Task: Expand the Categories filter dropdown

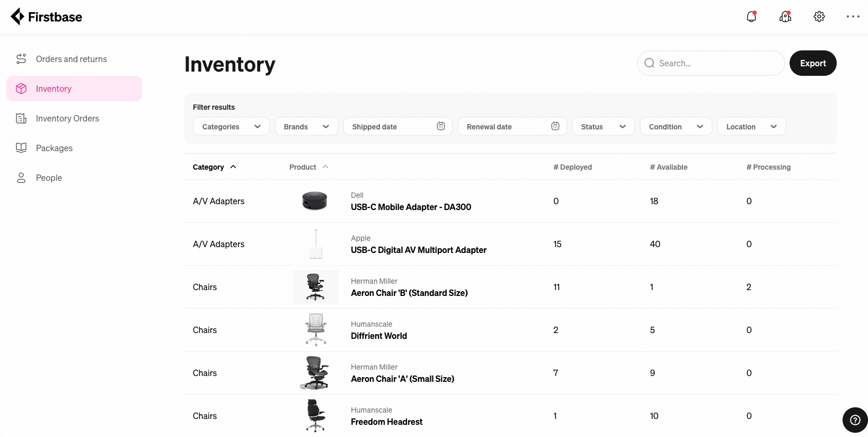Action: click(x=232, y=126)
